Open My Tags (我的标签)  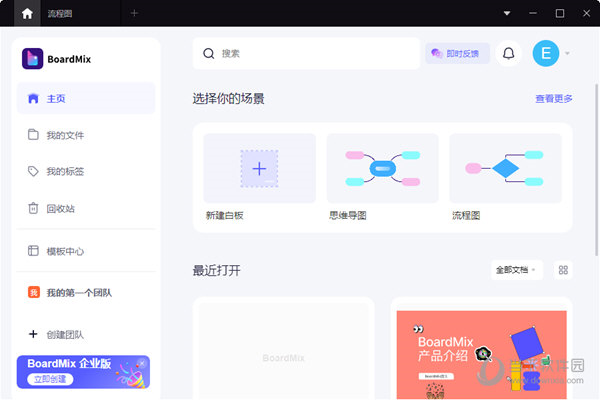coord(64,171)
